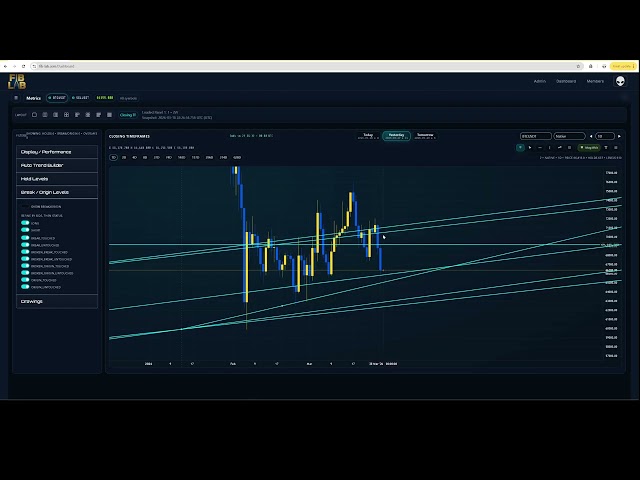
Task: Click the FIB LAB logo
Action: [17, 82]
